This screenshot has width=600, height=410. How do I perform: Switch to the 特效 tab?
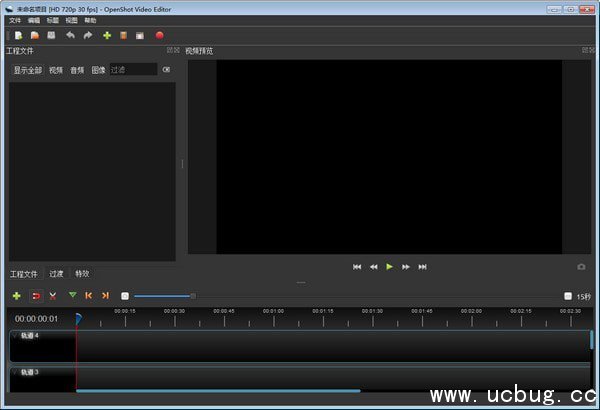click(82, 273)
